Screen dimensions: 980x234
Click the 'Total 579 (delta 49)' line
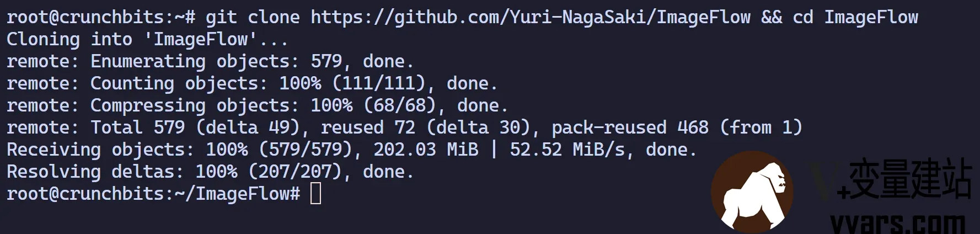click(404, 127)
